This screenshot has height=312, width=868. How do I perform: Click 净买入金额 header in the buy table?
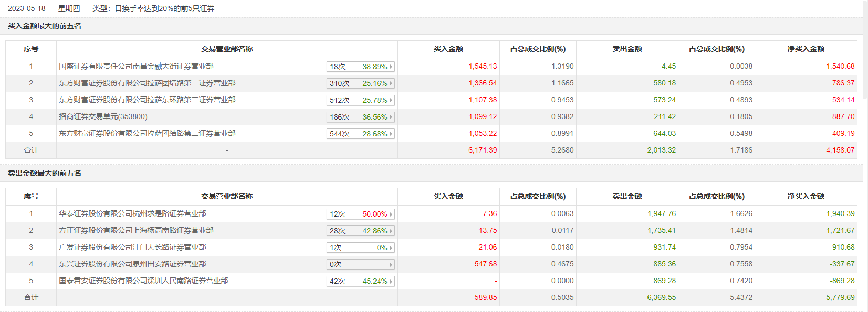(806, 49)
